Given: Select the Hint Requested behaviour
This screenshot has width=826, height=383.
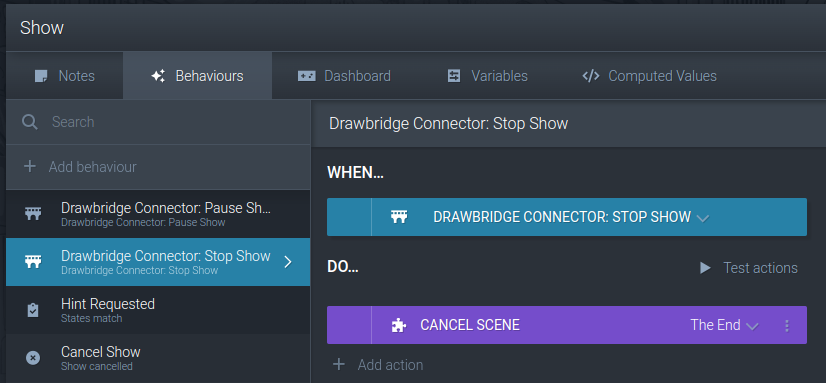Looking at the screenshot, I should 158,310.
